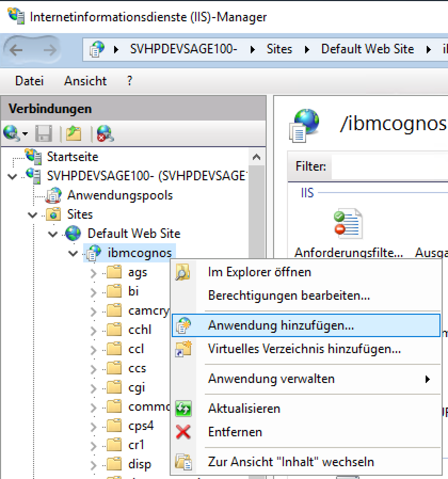Screen dimensions: 448x479
Task: Choose Anwendung hinzufügen from context menu
Action: pos(281,325)
